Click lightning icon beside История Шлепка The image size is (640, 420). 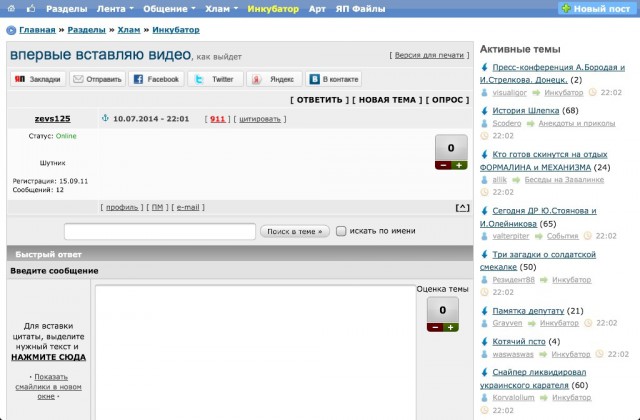click(x=484, y=111)
